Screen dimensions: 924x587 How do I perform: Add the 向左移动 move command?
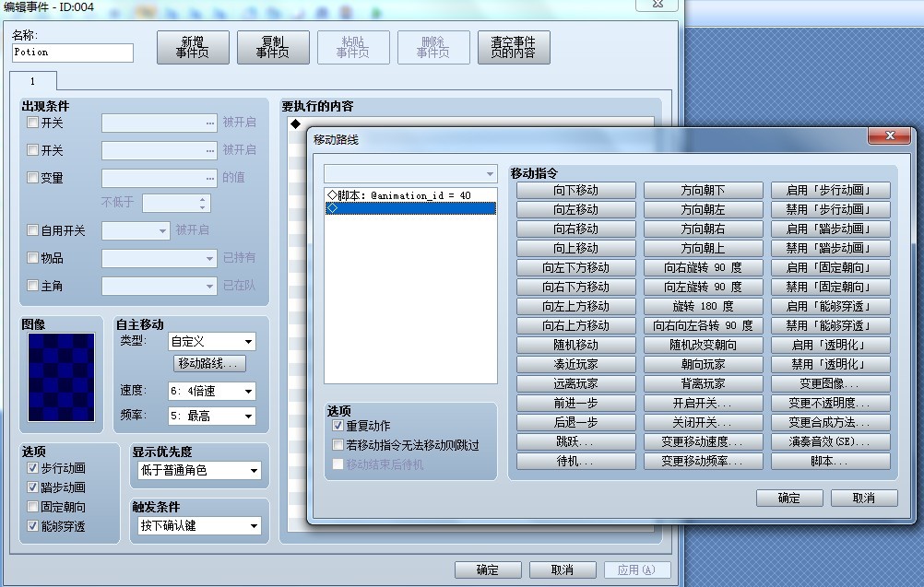coord(576,209)
